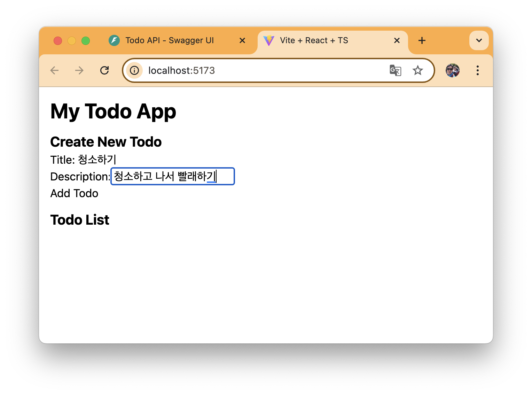
Task: Click the Todo List heading
Action: (x=80, y=220)
